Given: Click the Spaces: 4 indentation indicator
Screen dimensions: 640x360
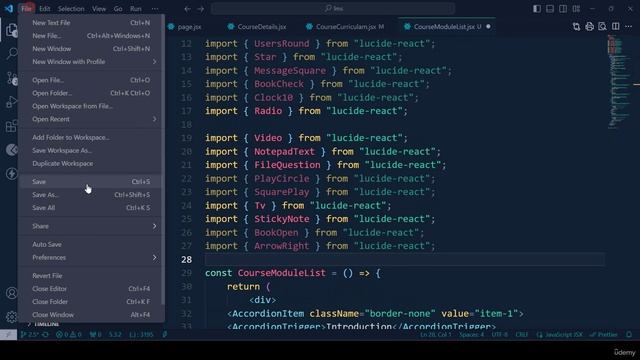Looking at the screenshot, I should click(x=471, y=335).
